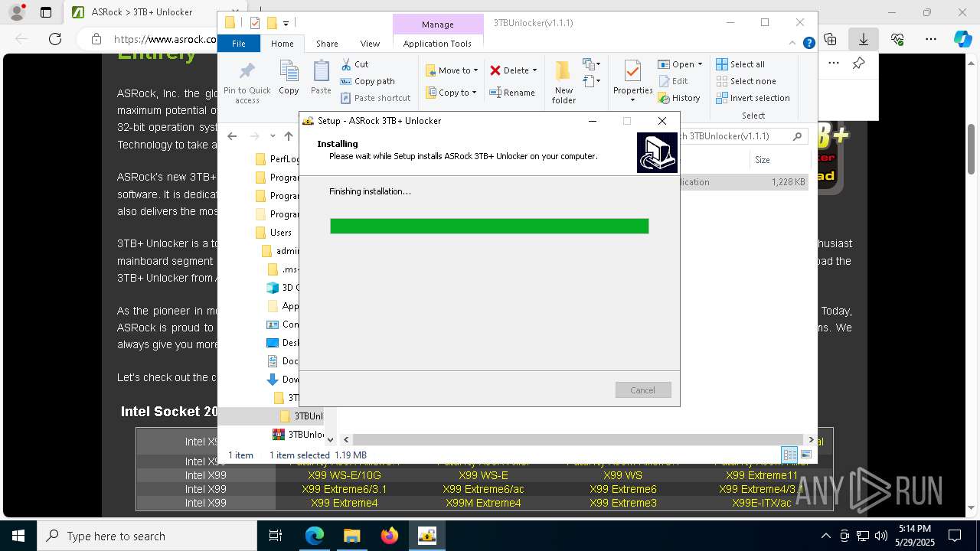Click the red Delete icon
The width and height of the screenshot is (980, 551).
495,70
